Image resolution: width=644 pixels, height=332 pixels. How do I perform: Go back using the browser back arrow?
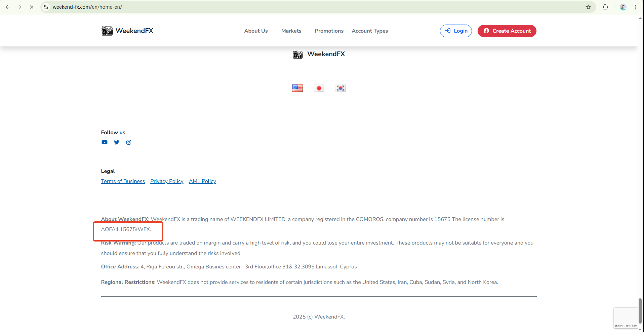tap(7, 7)
